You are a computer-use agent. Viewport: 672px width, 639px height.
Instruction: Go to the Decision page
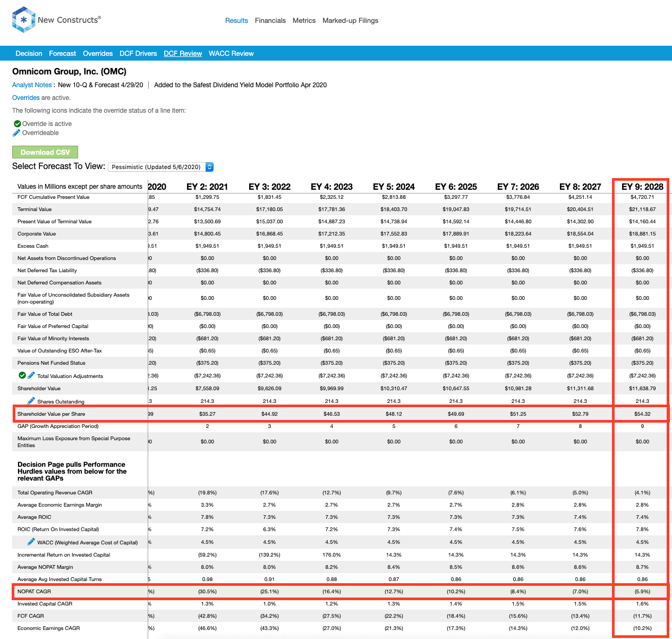pyautogui.click(x=29, y=54)
